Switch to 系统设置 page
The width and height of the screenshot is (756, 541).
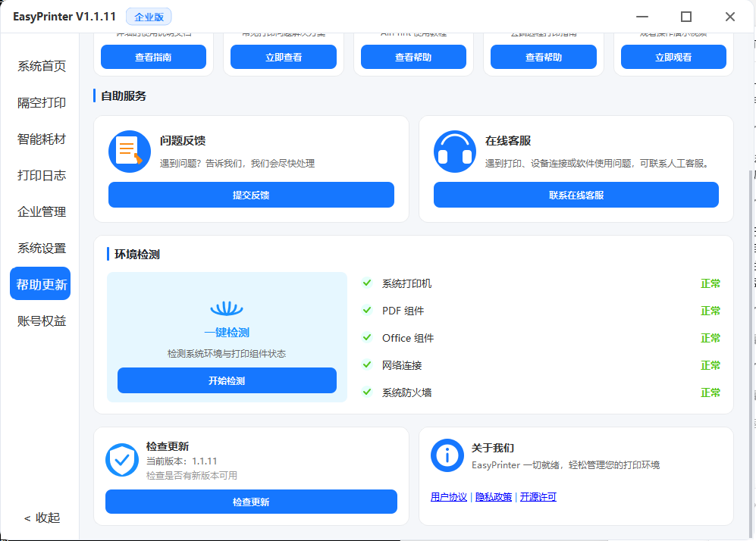point(42,248)
